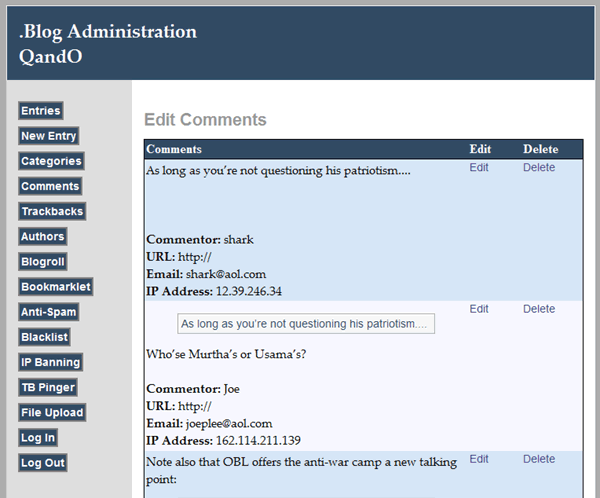This screenshot has width=600, height=498.
Task: Click the Blogroll button
Action: pos(42,262)
